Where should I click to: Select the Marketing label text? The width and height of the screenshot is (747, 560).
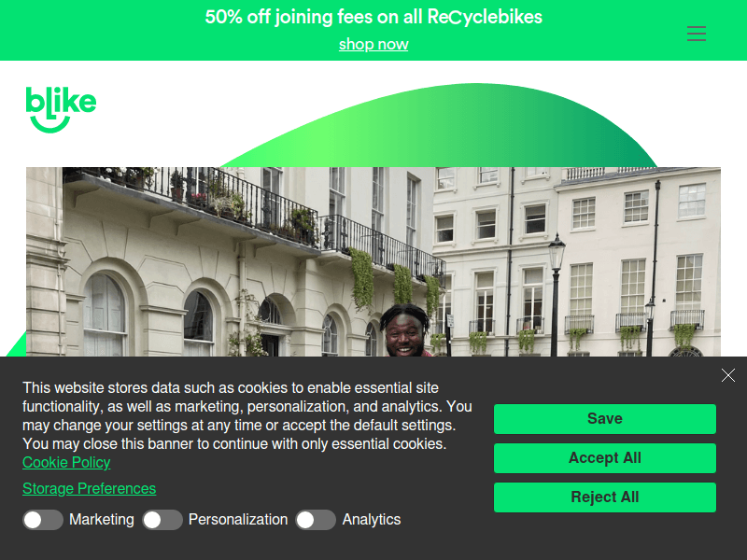[x=102, y=520]
